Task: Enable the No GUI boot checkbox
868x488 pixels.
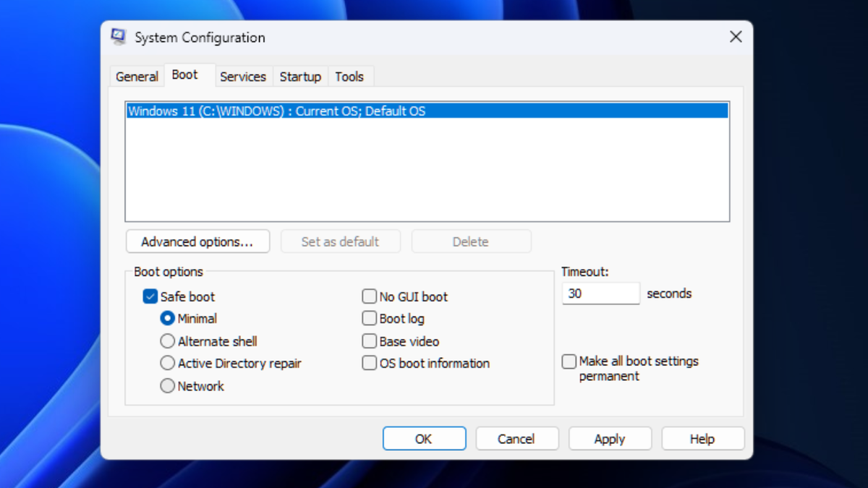Action: pos(370,296)
